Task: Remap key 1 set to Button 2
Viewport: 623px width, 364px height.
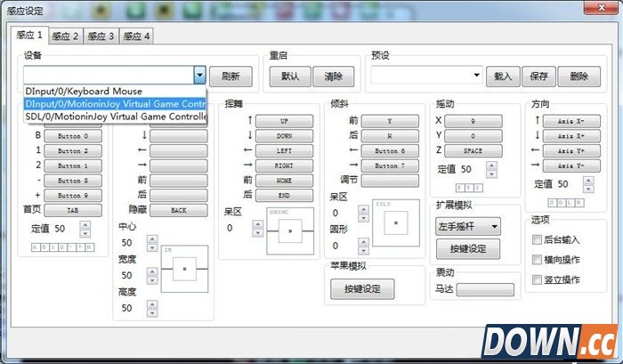Action: (x=73, y=151)
